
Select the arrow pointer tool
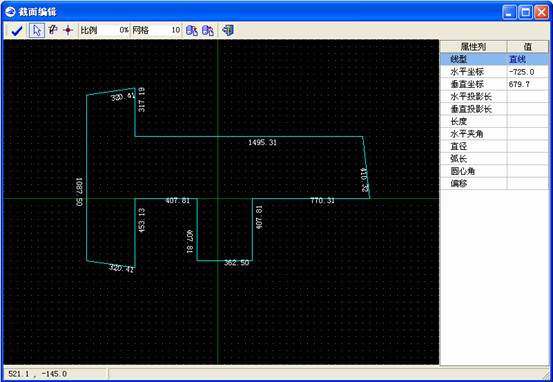point(37,30)
